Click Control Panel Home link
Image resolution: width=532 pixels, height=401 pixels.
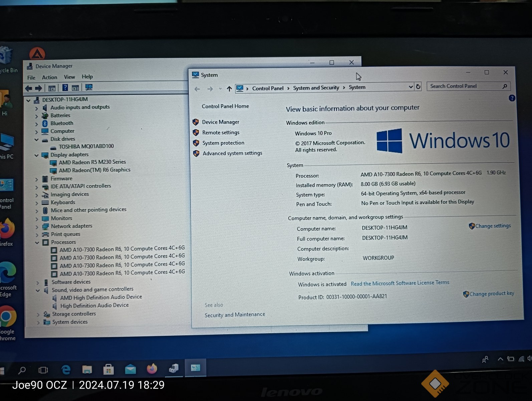(x=225, y=106)
